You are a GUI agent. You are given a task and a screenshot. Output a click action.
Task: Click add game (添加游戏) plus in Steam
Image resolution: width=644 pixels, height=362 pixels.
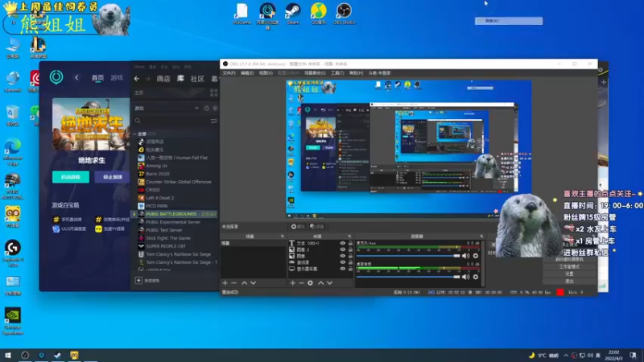point(138,281)
